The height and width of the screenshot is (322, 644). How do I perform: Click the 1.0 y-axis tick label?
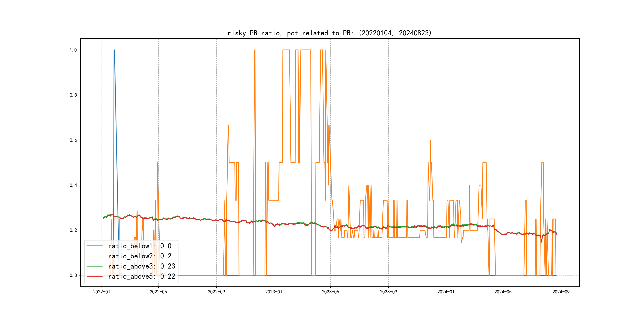[73, 50]
